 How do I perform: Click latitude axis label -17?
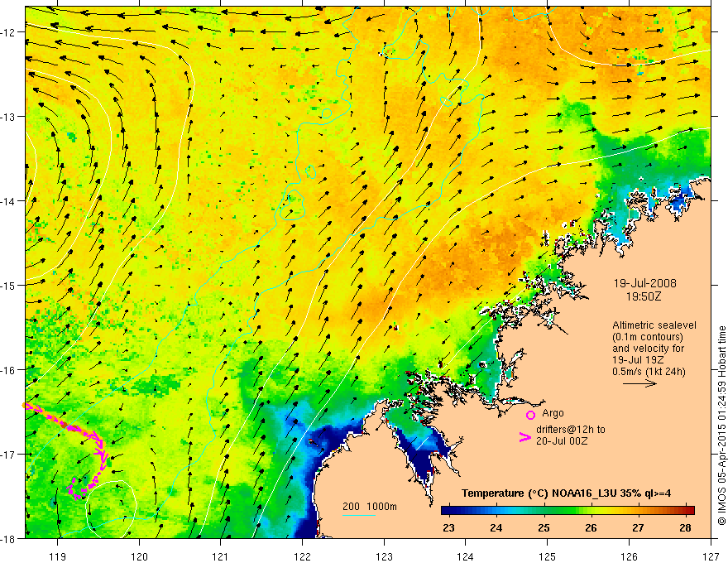click(x=9, y=455)
